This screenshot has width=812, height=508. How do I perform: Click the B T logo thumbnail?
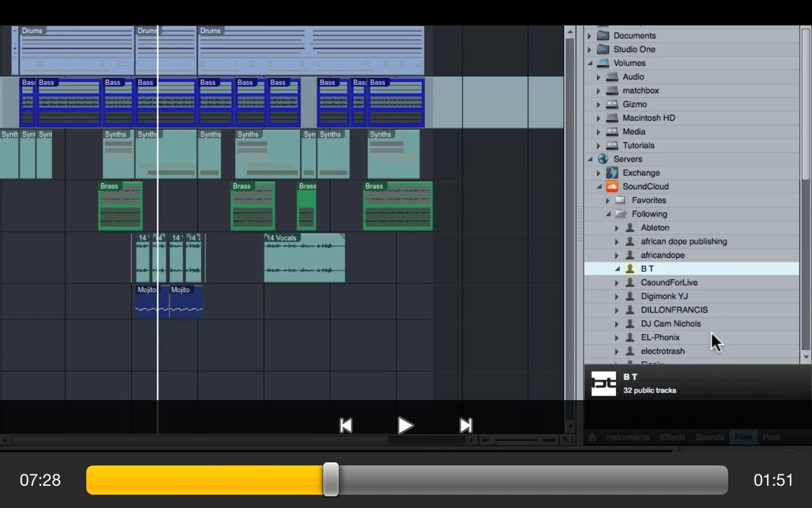point(603,384)
